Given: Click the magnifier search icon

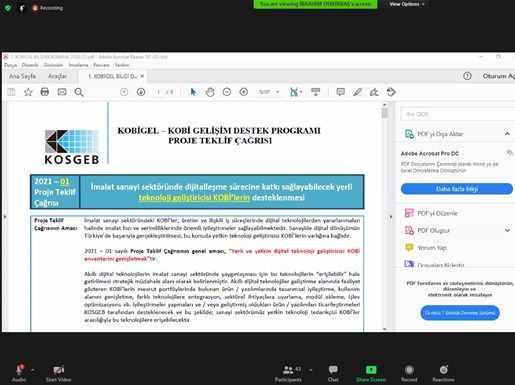Looking at the screenshot, I should (79, 92).
